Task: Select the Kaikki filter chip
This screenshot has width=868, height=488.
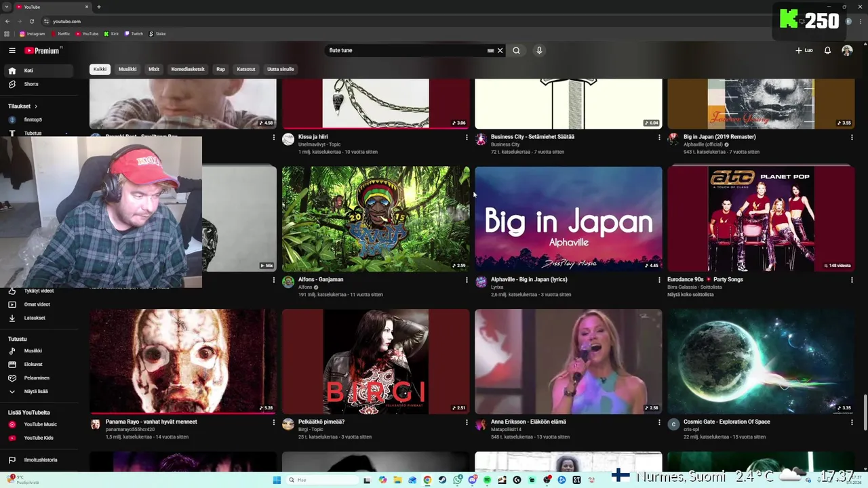Action: [x=100, y=69]
